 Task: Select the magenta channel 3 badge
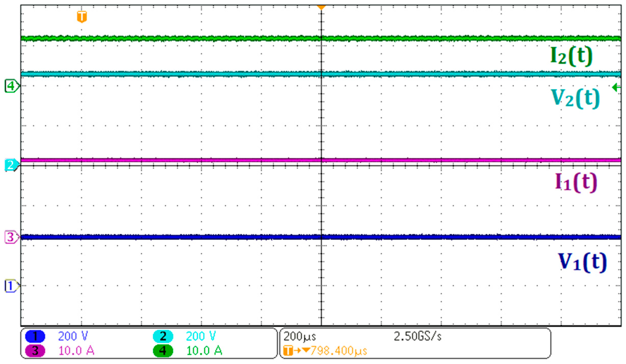pos(35,351)
